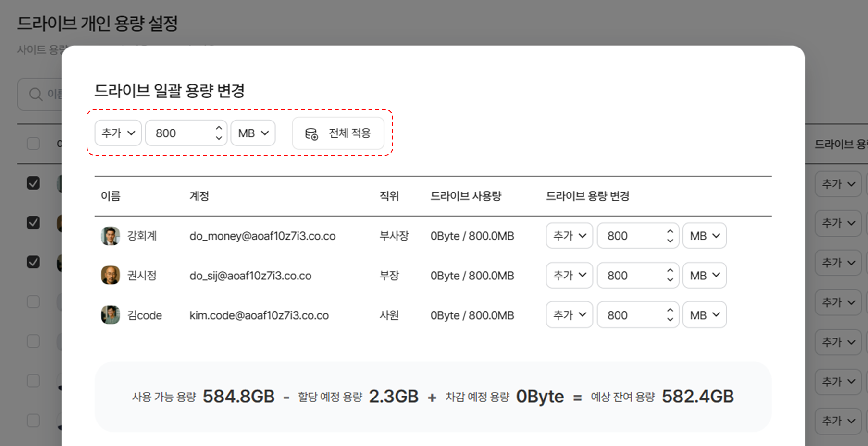Viewport: 868px width, 446px height.
Task: Toggle the select-all header checkbox
Action: pyautogui.click(x=33, y=144)
